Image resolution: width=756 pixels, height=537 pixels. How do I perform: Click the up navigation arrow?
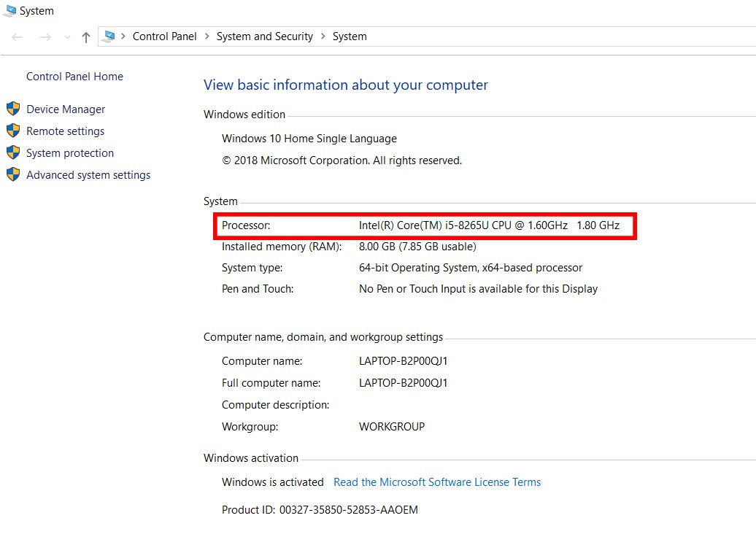coord(85,36)
